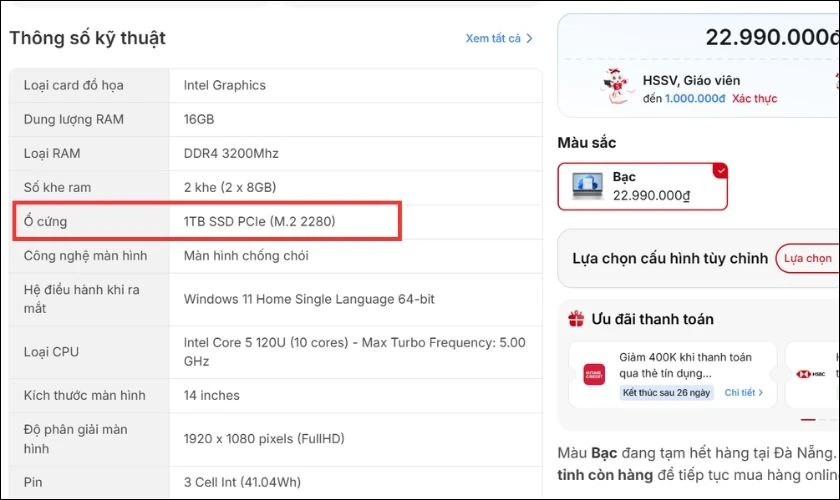Click the '16GB' RAM capacity value
840x500 pixels.
pos(199,119)
